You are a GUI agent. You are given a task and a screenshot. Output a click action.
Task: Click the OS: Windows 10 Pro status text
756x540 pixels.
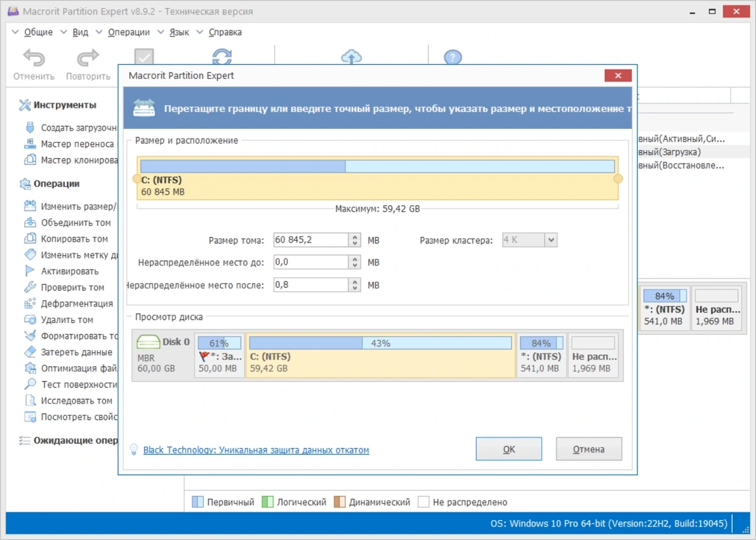pyautogui.click(x=609, y=524)
